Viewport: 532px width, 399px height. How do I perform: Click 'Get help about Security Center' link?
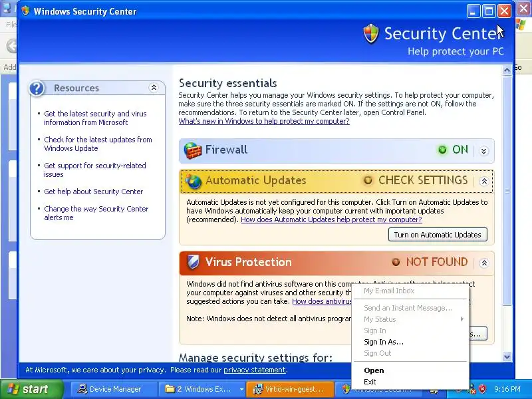(94, 192)
